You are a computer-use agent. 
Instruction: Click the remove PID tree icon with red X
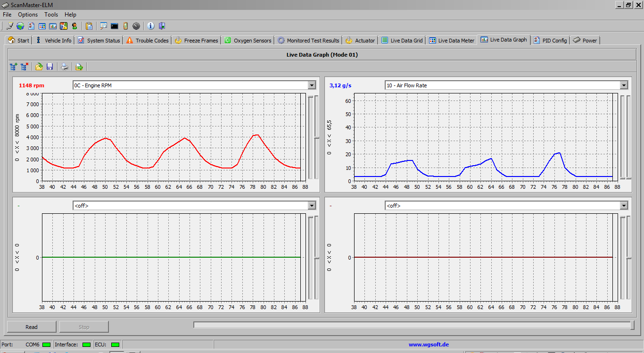click(25, 67)
